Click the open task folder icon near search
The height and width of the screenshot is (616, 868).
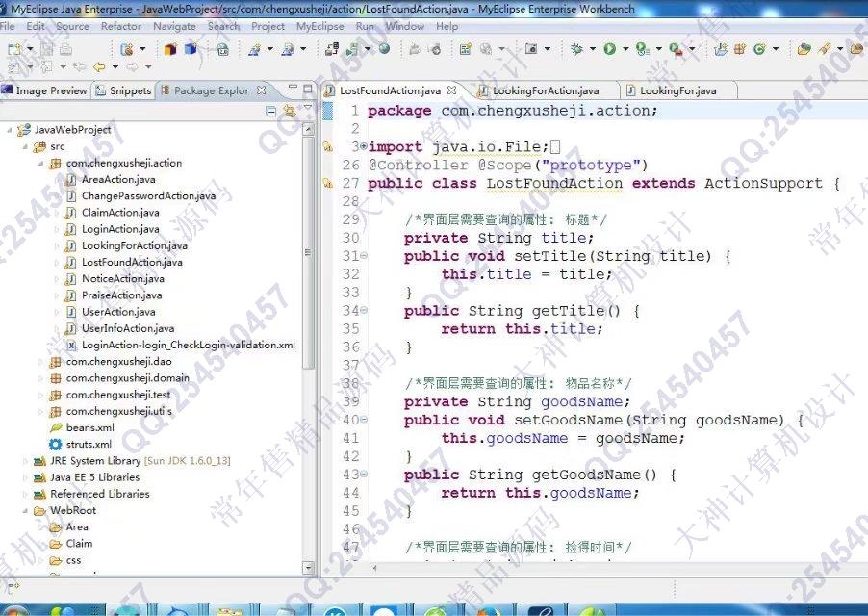pyautogui.click(x=855, y=49)
